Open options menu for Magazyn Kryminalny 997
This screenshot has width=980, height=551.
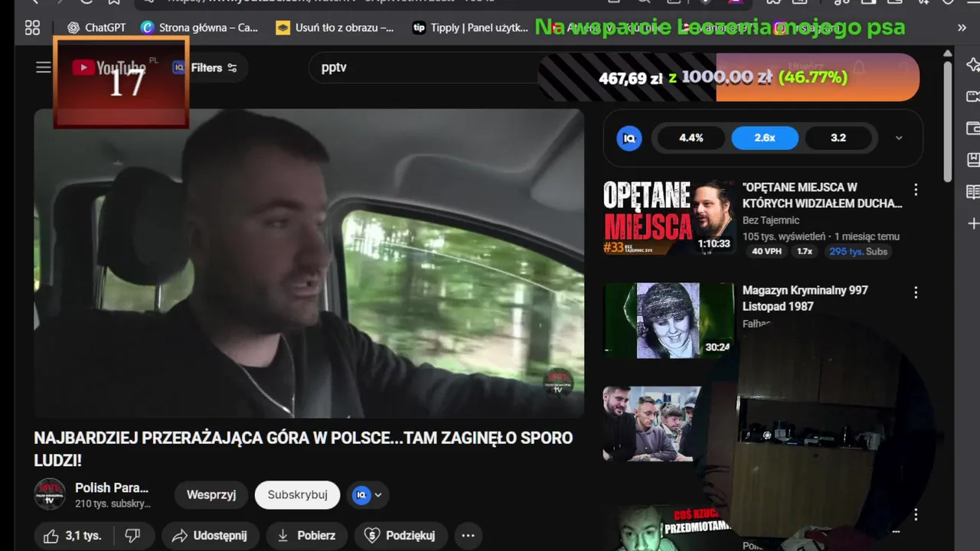point(915,292)
